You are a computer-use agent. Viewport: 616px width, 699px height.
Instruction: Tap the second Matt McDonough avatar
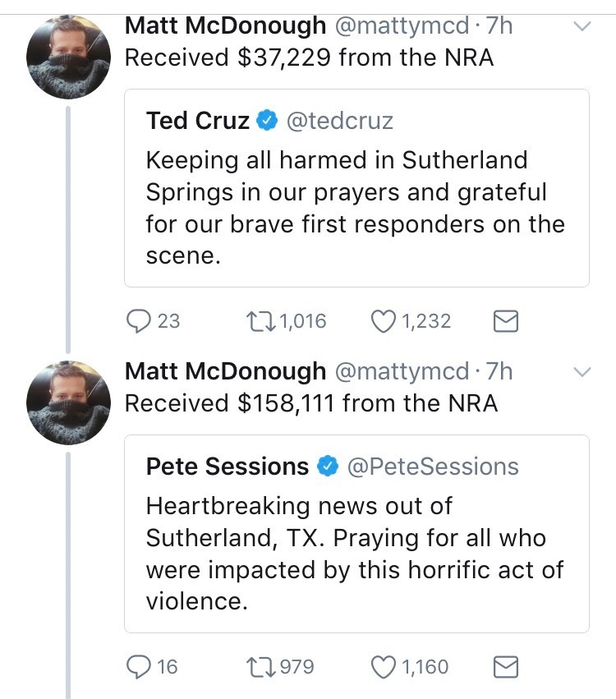pos(69,402)
